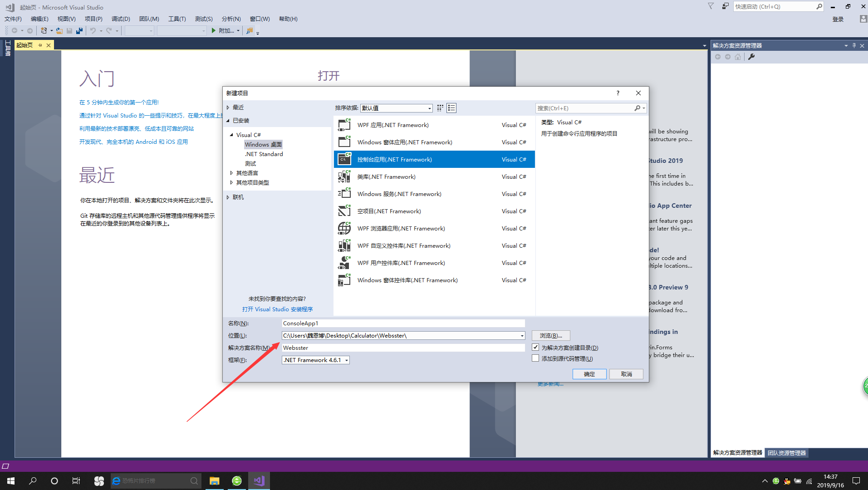
Task: Click the Open File toolbar icon
Action: coord(59,31)
